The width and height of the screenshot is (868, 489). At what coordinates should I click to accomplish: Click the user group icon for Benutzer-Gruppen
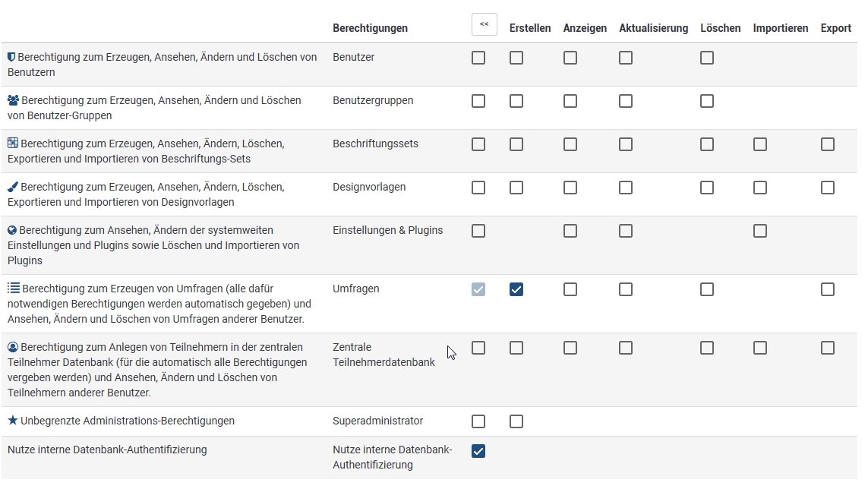(x=14, y=100)
